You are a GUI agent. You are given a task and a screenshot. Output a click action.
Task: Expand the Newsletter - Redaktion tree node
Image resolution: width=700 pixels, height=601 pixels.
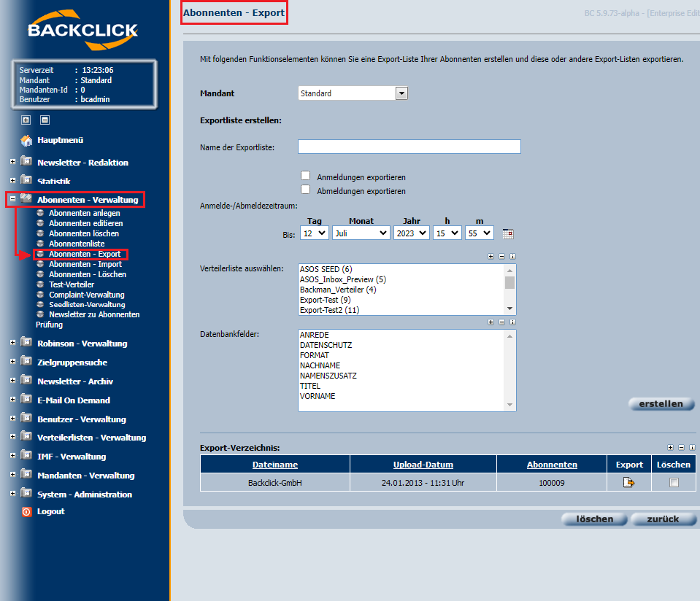coord(12,161)
